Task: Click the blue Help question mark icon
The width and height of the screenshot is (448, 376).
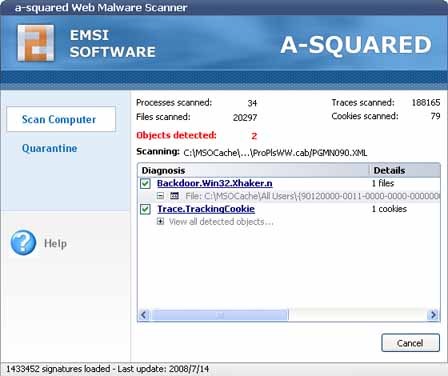Action: 23,243
